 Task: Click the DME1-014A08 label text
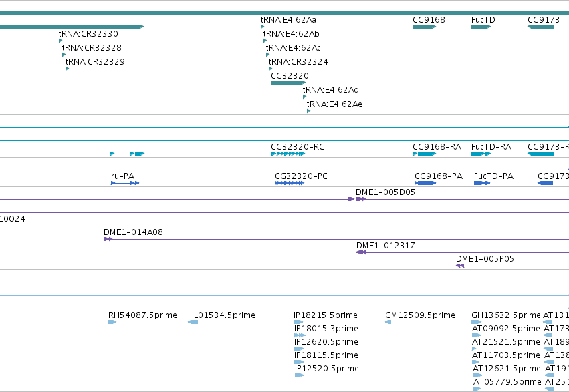(x=133, y=232)
